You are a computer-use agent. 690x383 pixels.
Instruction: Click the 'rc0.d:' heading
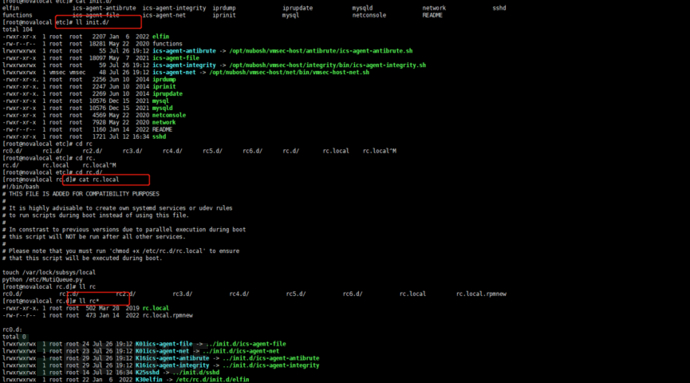click(12, 330)
